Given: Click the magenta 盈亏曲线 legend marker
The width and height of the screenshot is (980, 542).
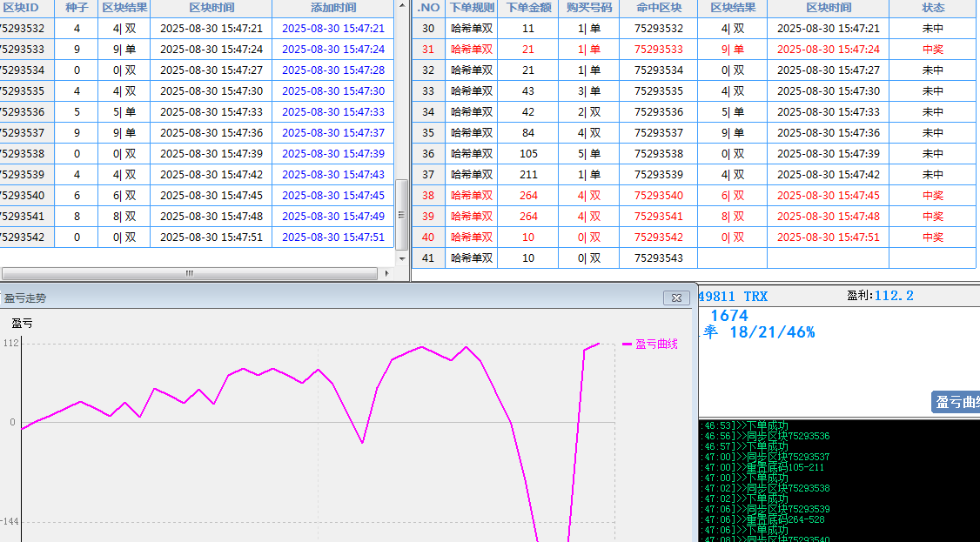Looking at the screenshot, I should tap(627, 345).
